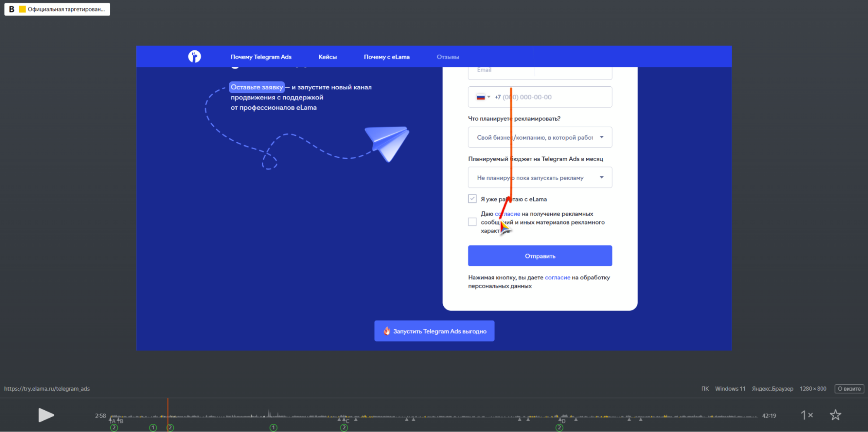Tick the advertising consent checkbox
This screenshot has width=868, height=432.
[472, 222]
